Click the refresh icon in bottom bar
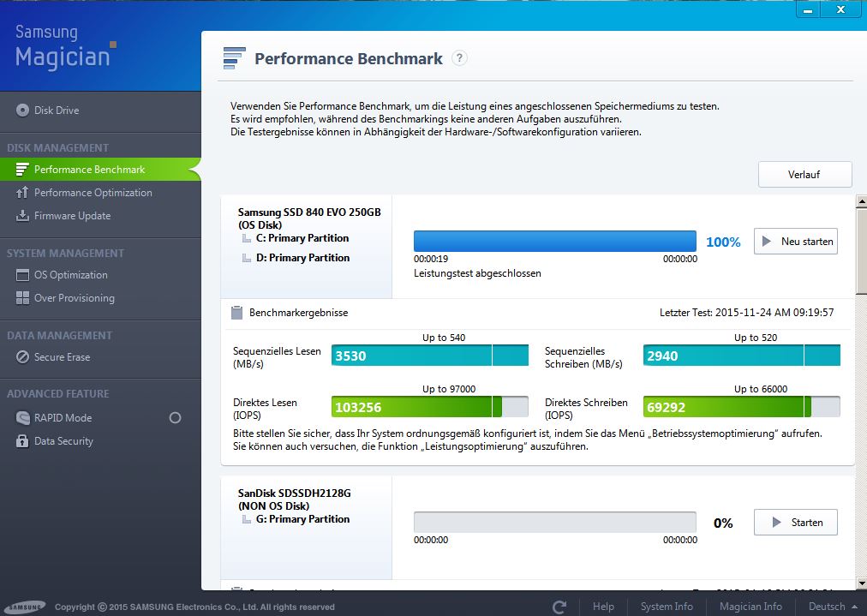This screenshot has height=616, width=867. [559, 607]
